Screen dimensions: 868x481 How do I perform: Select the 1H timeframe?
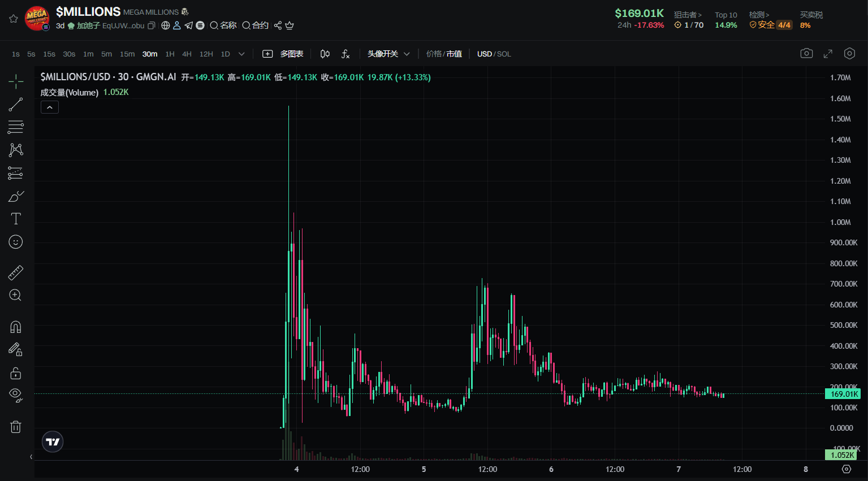170,54
